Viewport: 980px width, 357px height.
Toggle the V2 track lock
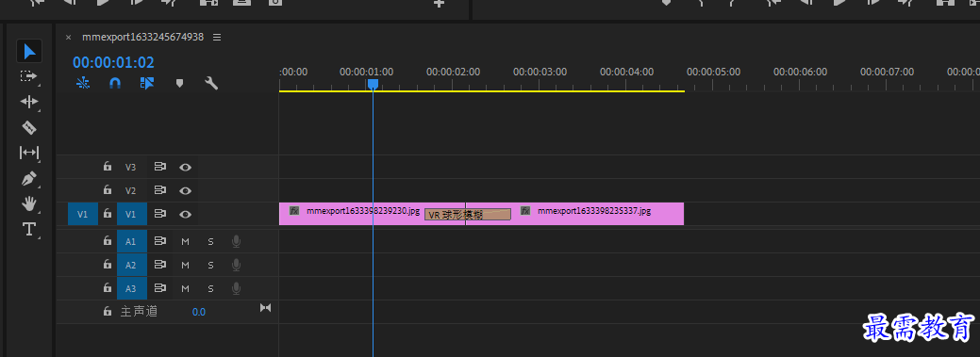point(108,189)
